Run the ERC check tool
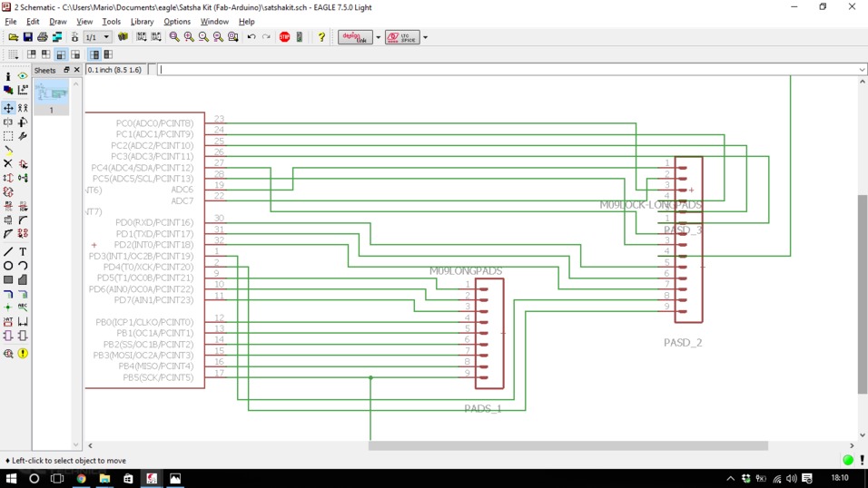 [8, 354]
